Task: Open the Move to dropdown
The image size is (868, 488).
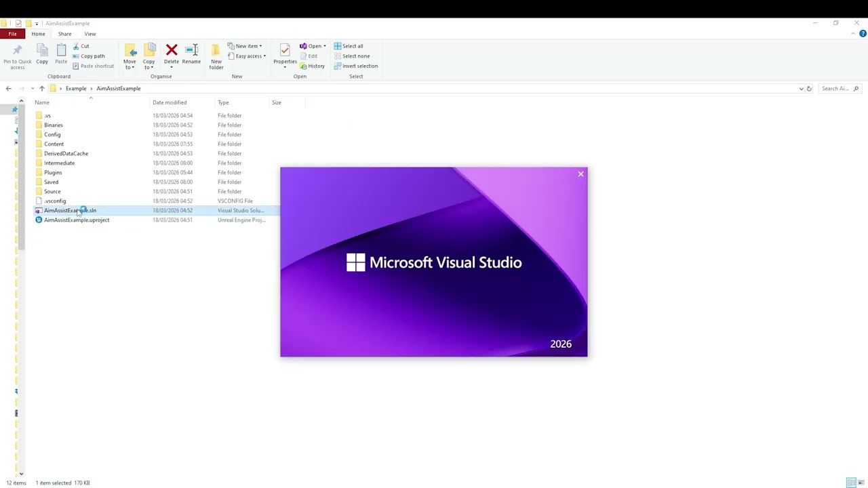Action: click(x=130, y=56)
